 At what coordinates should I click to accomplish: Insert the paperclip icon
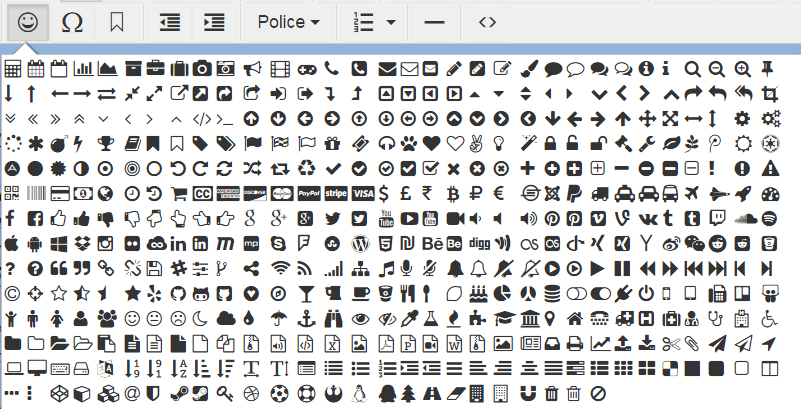pos(691,344)
